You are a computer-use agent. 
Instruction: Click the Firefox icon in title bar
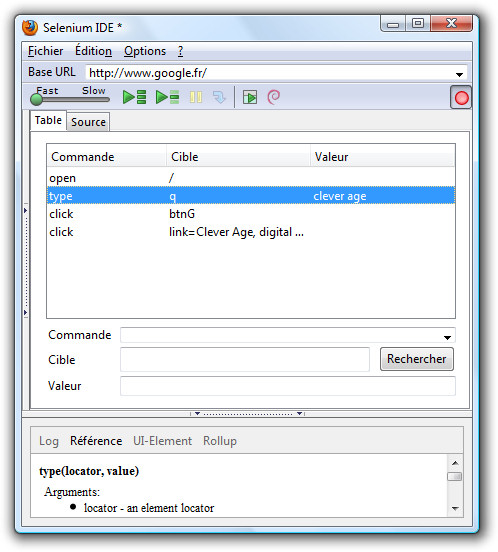click(x=30, y=27)
